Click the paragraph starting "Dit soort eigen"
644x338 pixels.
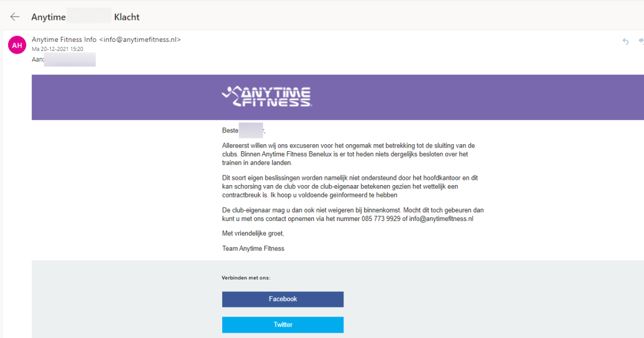click(349, 186)
